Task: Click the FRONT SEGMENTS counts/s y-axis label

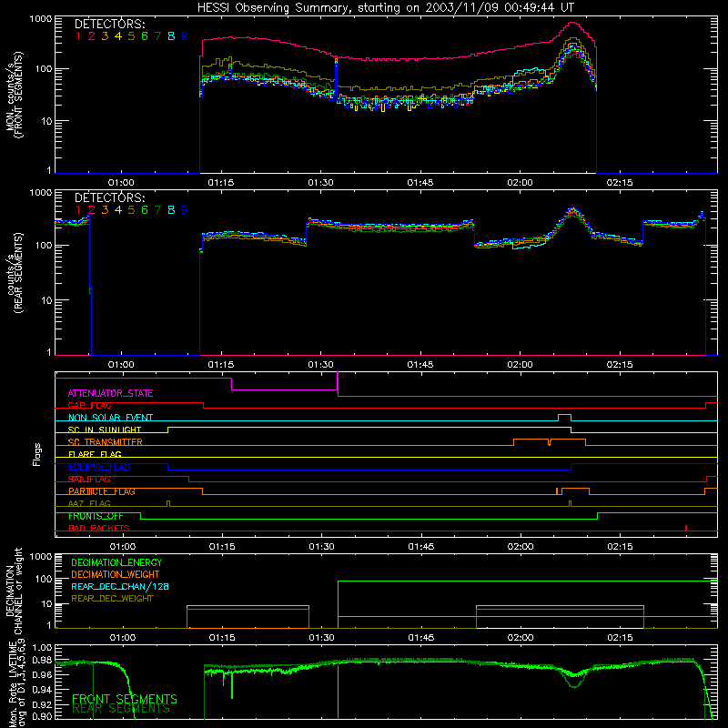Action: click(x=15, y=95)
